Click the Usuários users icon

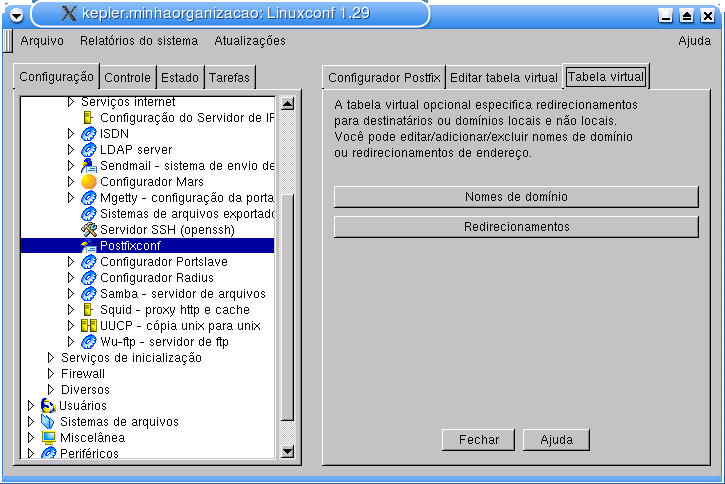pyautogui.click(x=48, y=406)
